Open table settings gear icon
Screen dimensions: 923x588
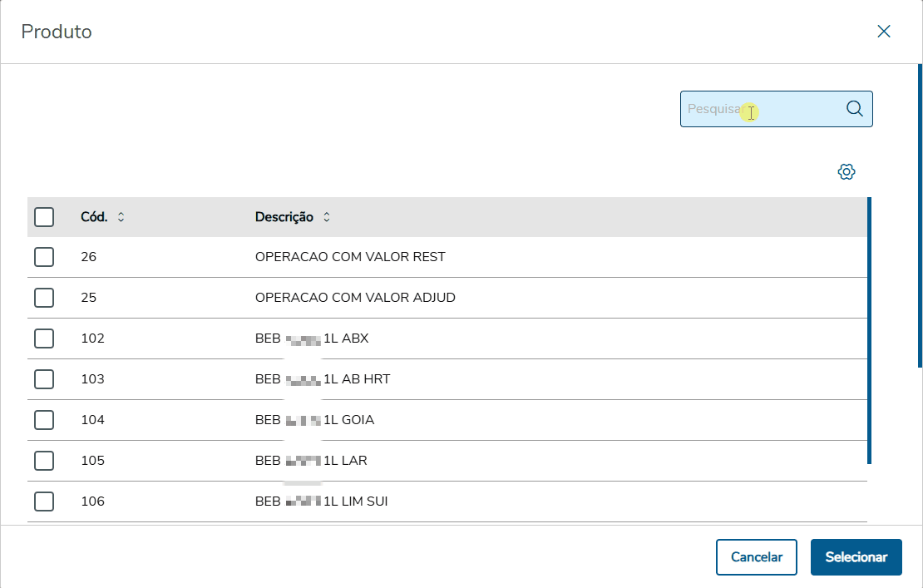[846, 172]
